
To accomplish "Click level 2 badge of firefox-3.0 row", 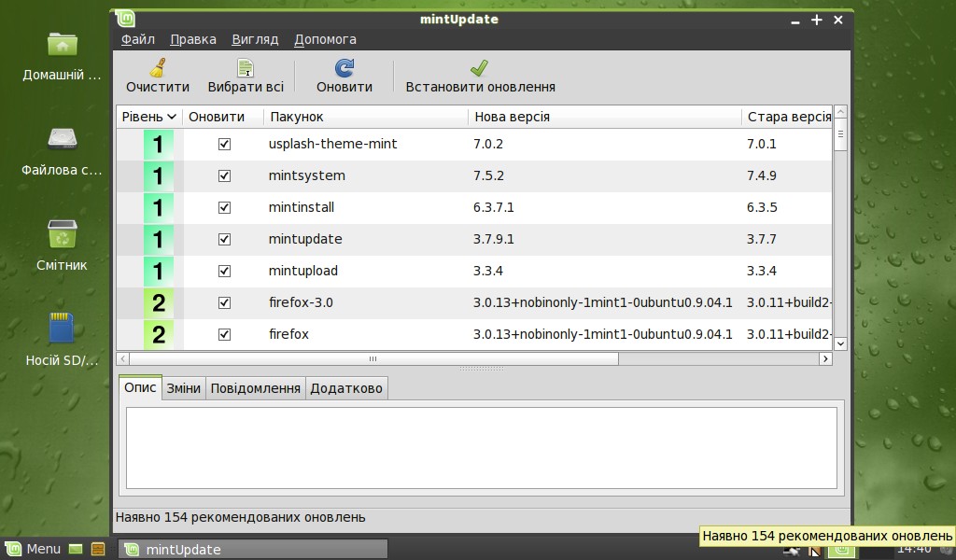I will (159, 302).
